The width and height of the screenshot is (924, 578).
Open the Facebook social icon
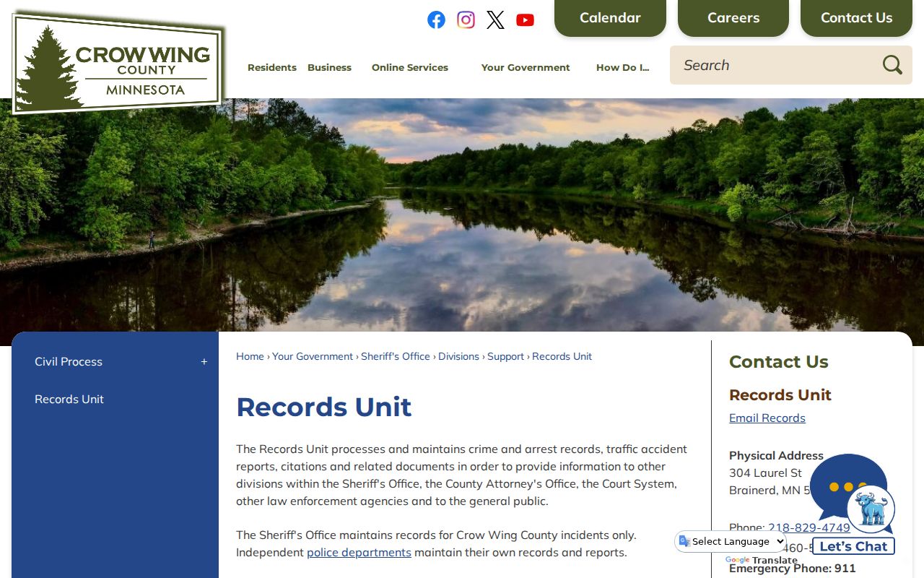[x=436, y=20]
